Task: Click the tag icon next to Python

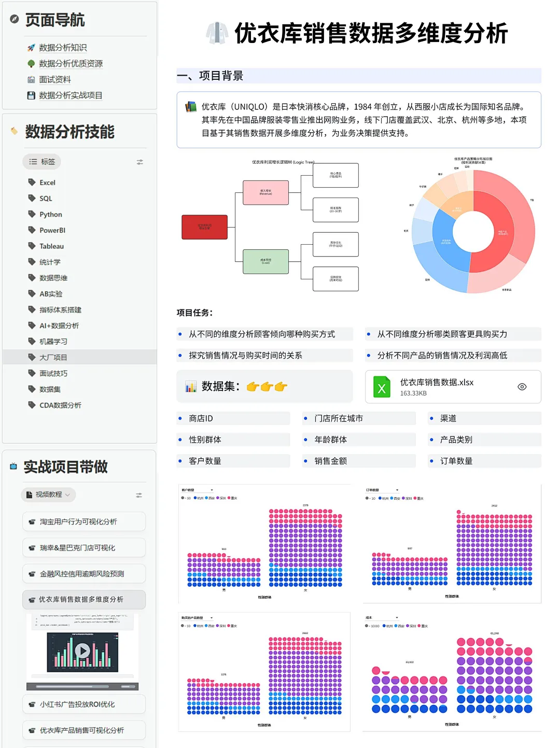Action: click(x=32, y=214)
